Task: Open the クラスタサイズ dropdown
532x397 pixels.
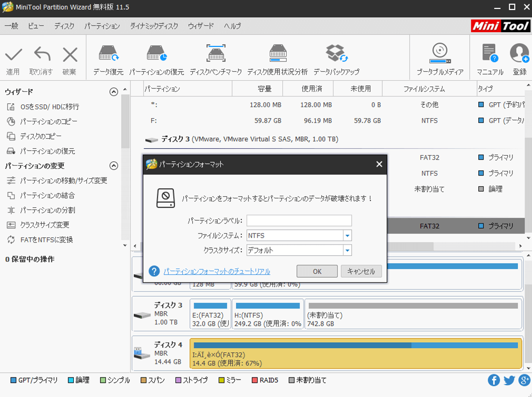Action: coord(347,250)
